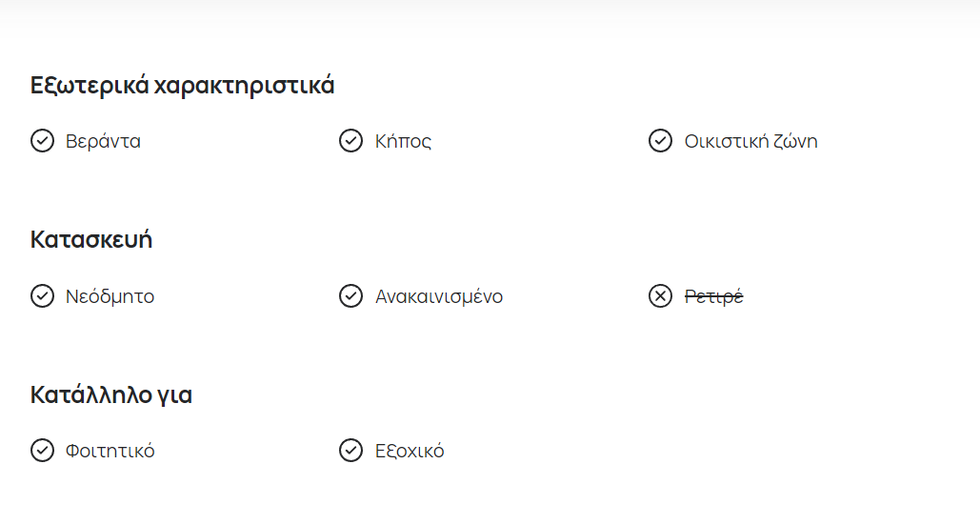Viewport: 980px width, 525px height.
Task: Select the check circle before Οικιστική ζώνη
Action: tap(660, 141)
